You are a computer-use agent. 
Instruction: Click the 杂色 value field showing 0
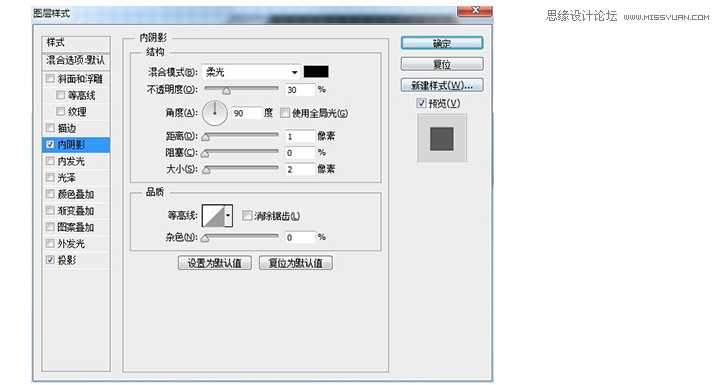click(x=300, y=238)
